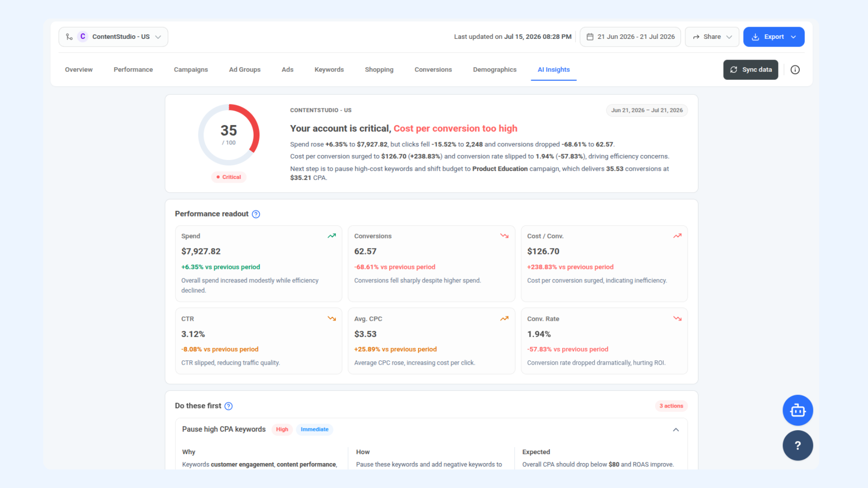Switch to the Demographics tab
The width and height of the screenshot is (868, 488).
click(x=495, y=70)
